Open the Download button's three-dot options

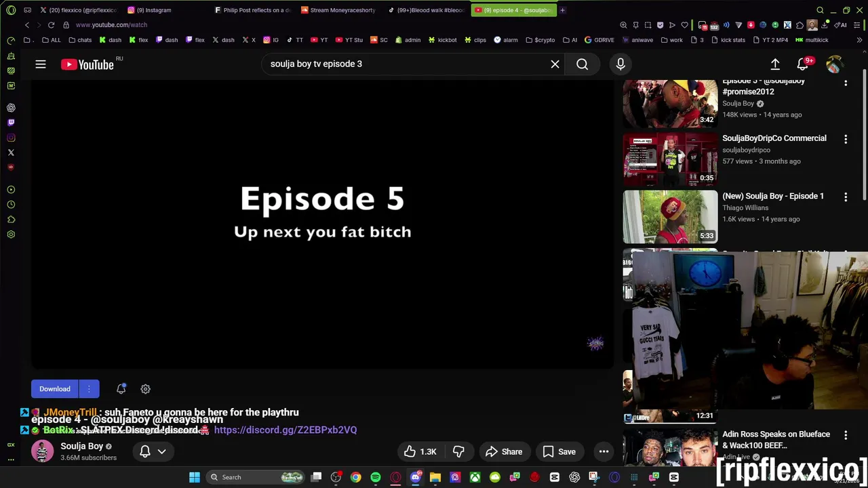(89, 389)
